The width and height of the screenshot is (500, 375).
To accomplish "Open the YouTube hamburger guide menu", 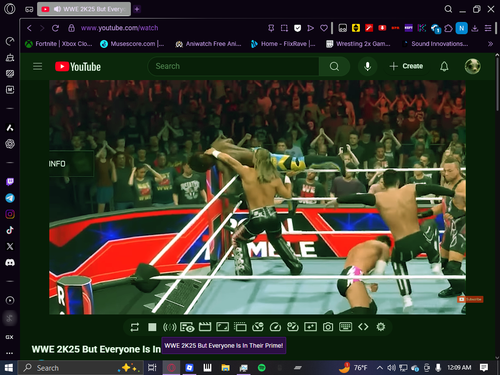I will (x=38, y=66).
